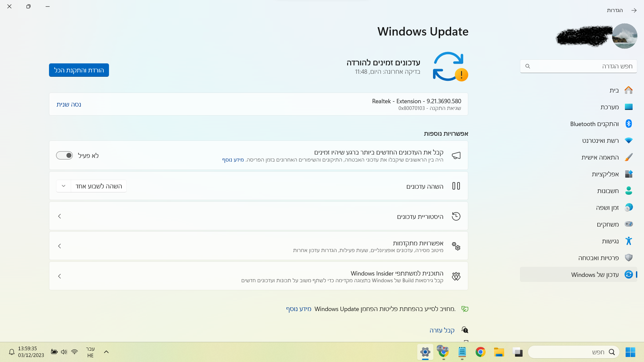The image size is (644, 362).
Task: Show hidden tray icons chevron
Action: click(x=106, y=352)
